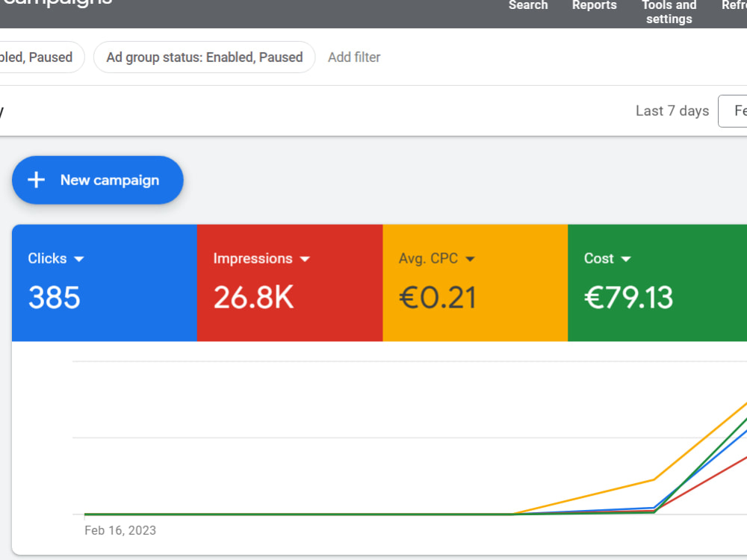The image size is (747, 560).
Task: Click the Ad group status filter chip
Action: pos(205,57)
